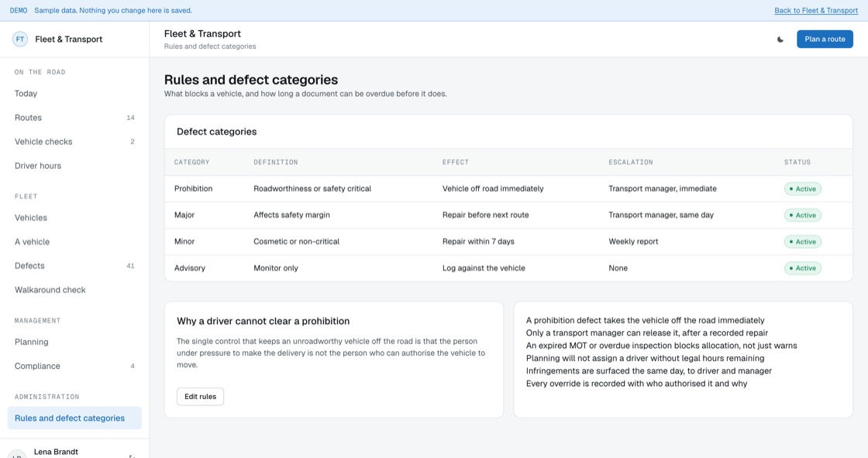The height and width of the screenshot is (458, 868).
Task: Click the line "Only a transport manager can release it"
Action: (x=646, y=332)
